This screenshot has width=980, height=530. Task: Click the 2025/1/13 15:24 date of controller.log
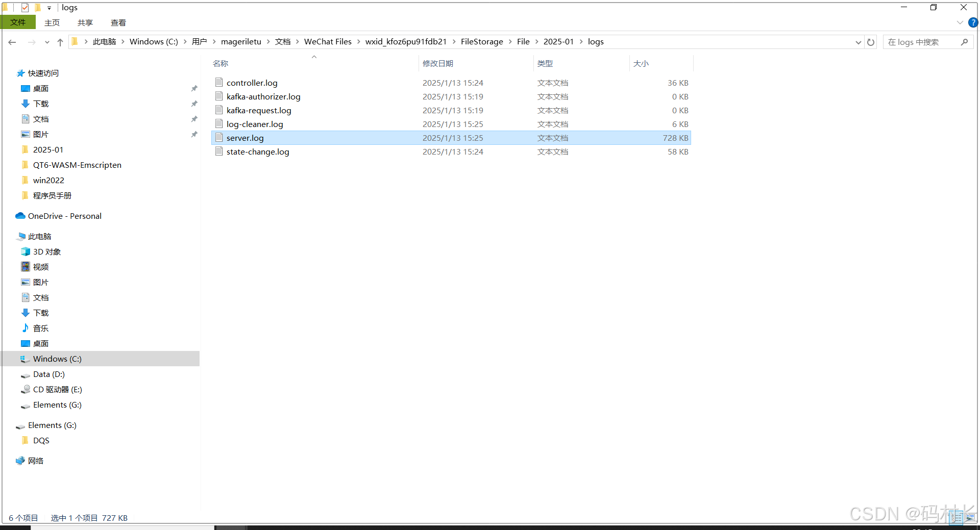[x=453, y=83]
